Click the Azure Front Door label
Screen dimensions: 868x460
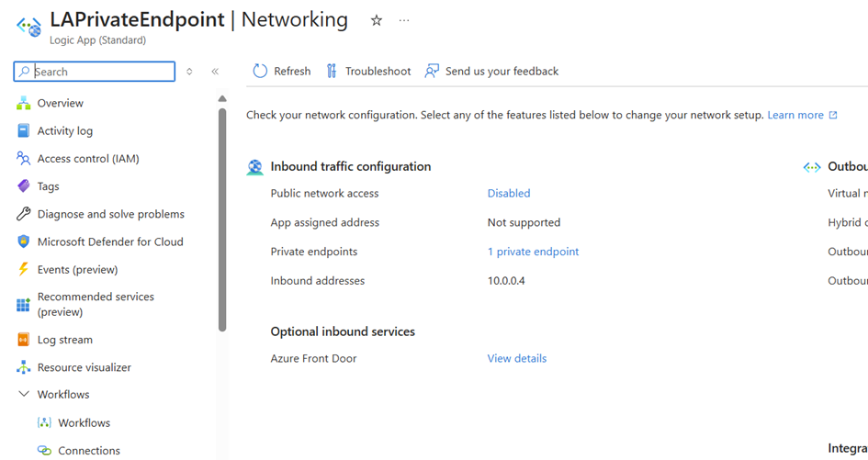point(313,358)
